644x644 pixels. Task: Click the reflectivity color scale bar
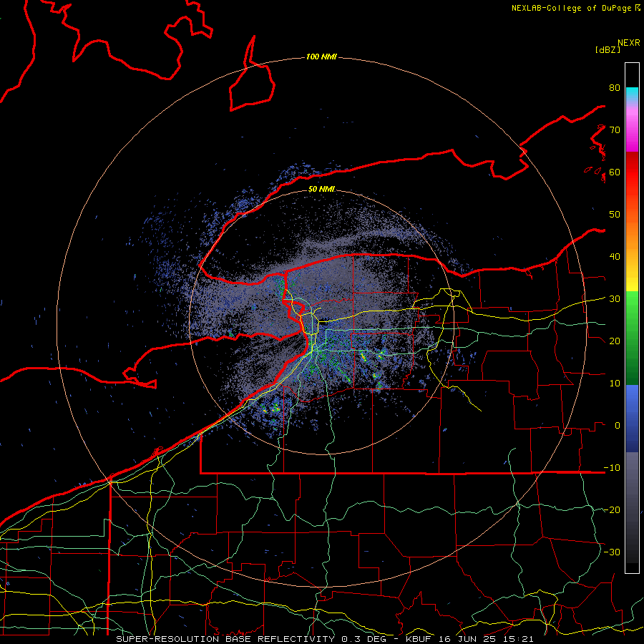pyautogui.click(x=632, y=318)
